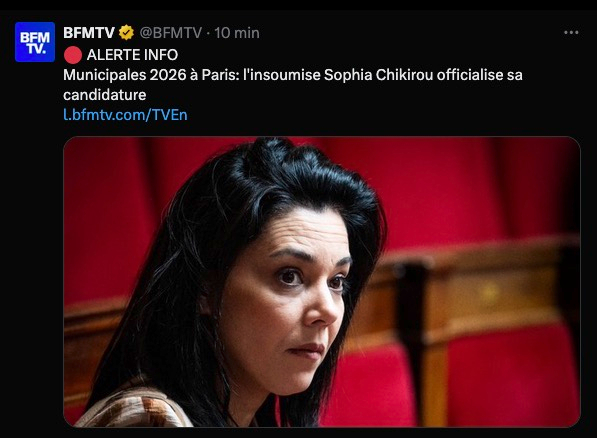
Task: Click the word candidature in the tweet
Action: (x=105, y=95)
